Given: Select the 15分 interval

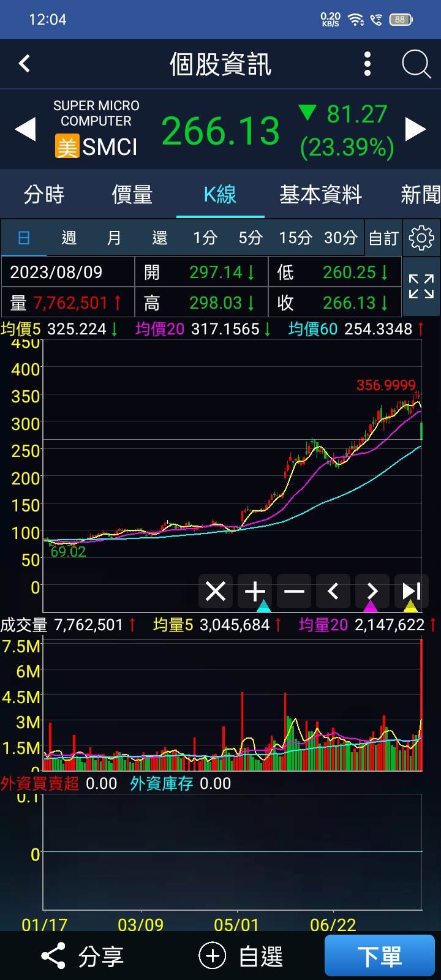Looking at the screenshot, I should pyautogui.click(x=296, y=238).
